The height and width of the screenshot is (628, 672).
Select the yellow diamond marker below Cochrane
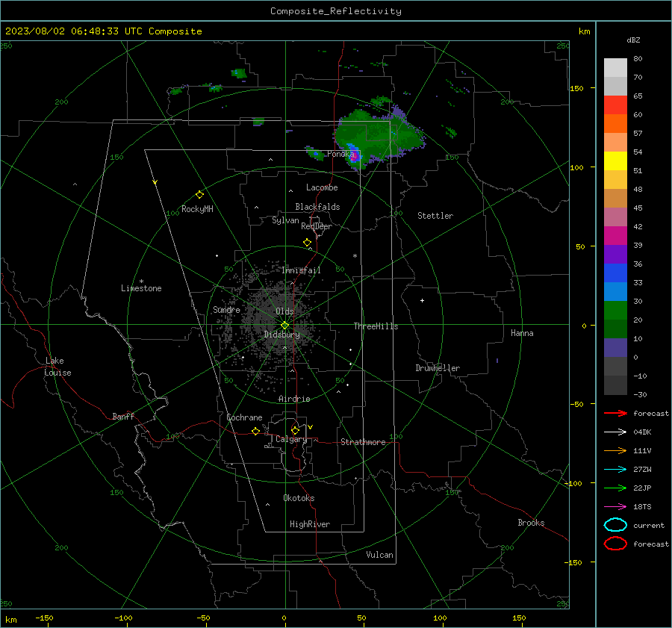(x=255, y=431)
